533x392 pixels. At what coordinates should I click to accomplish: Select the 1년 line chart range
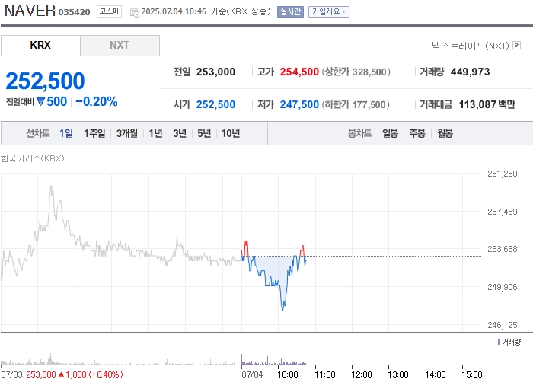click(155, 133)
